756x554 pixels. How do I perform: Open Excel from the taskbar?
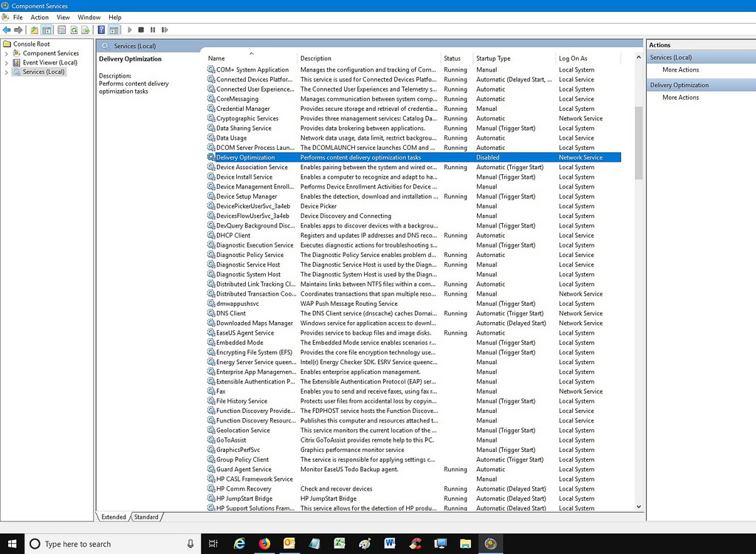340,544
